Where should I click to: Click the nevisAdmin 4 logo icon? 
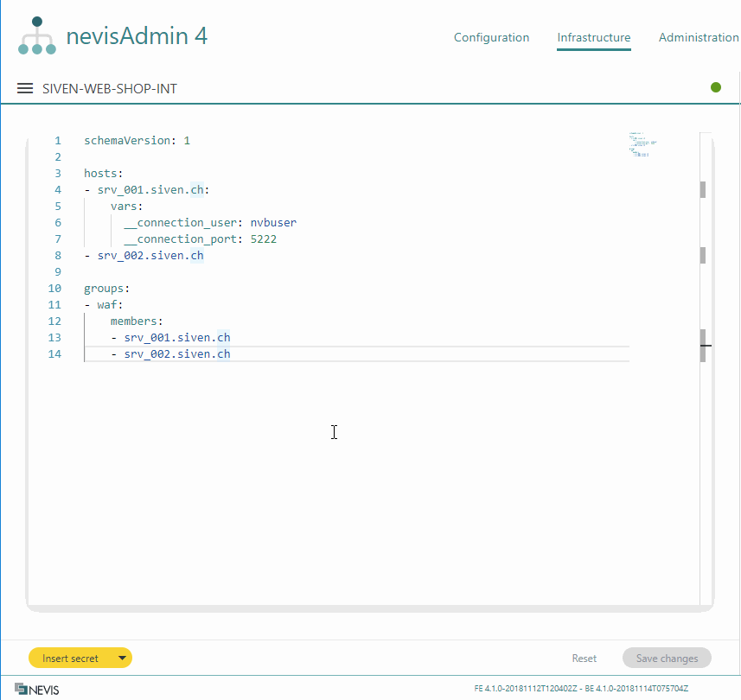pos(37,35)
